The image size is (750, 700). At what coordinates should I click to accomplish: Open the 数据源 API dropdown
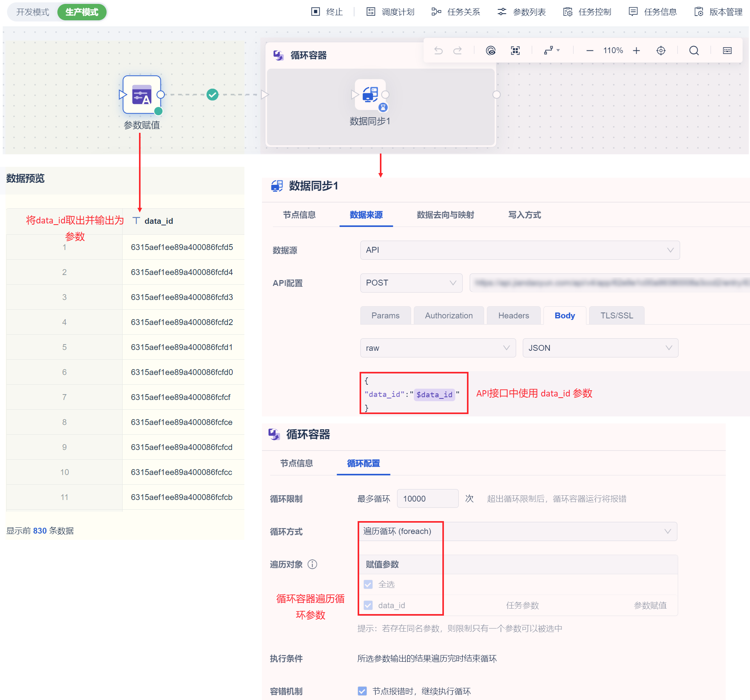click(520, 250)
